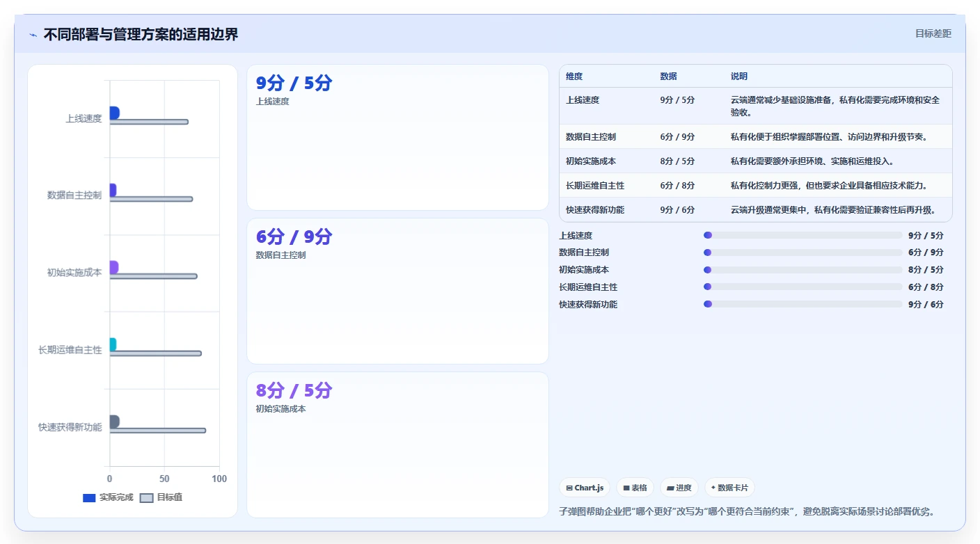Click the 上线速度 y-axis label in chart
The height and width of the screenshot is (544, 980).
point(84,118)
